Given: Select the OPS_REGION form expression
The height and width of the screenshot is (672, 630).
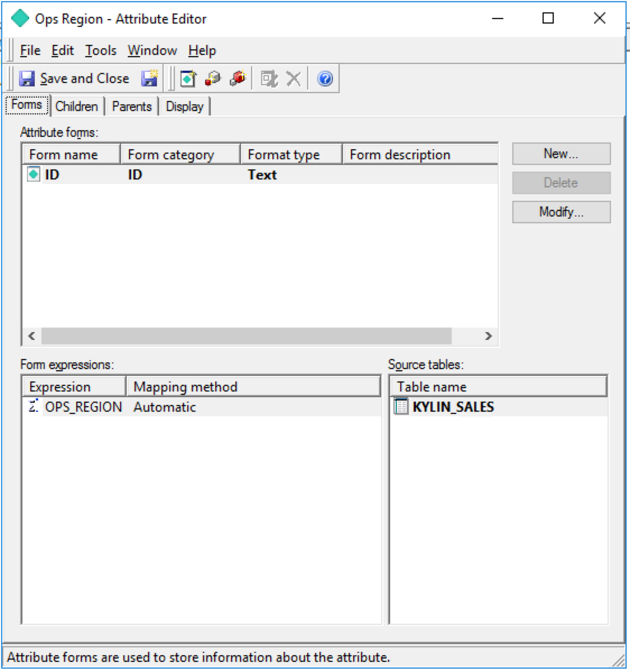Looking at the screenshot, I should [83, 407].
